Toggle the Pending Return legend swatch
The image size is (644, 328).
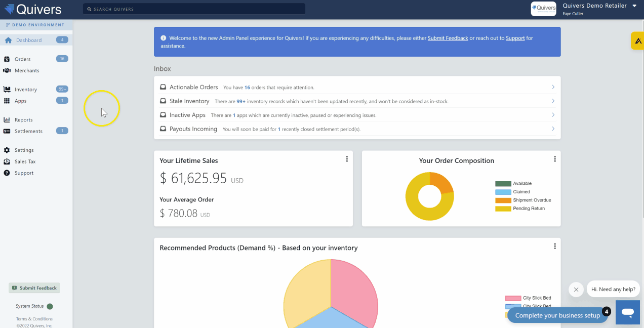pyautogui.click(x=503, y=209)
